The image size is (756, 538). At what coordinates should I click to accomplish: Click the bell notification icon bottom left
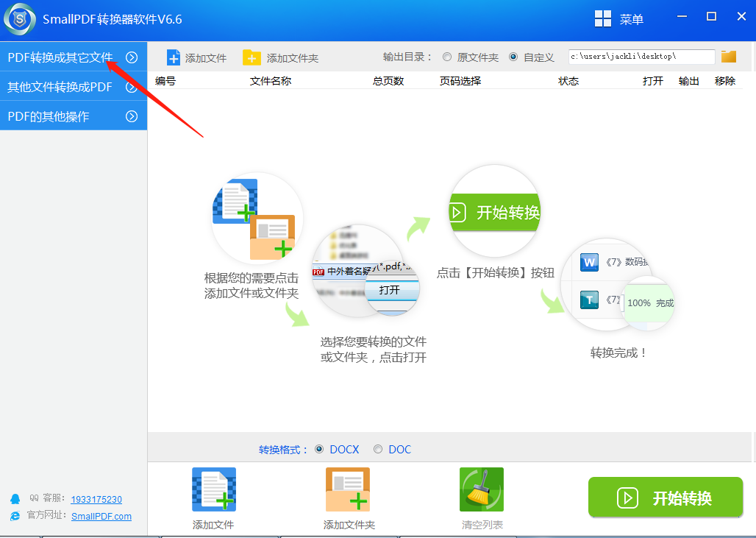point(15,498)
